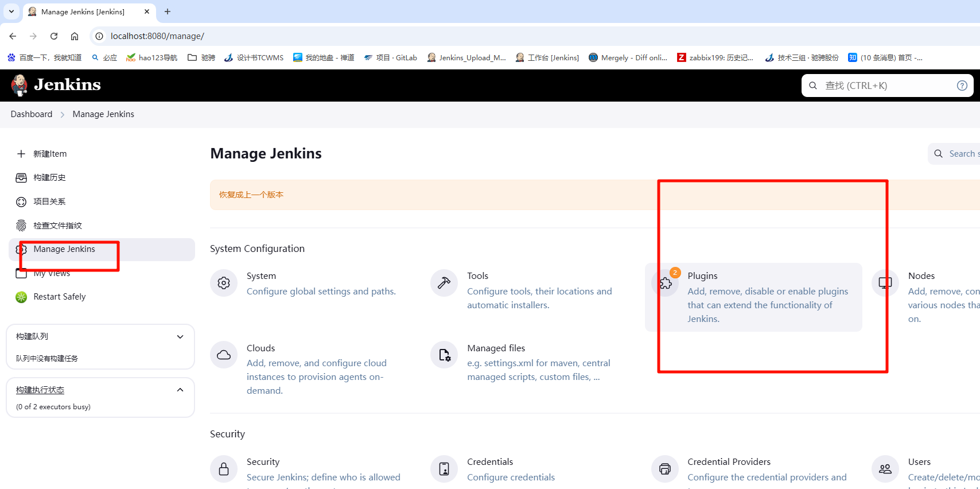
Task: Click the magnifier in the 查找 box
Action: tap(813, 86)
